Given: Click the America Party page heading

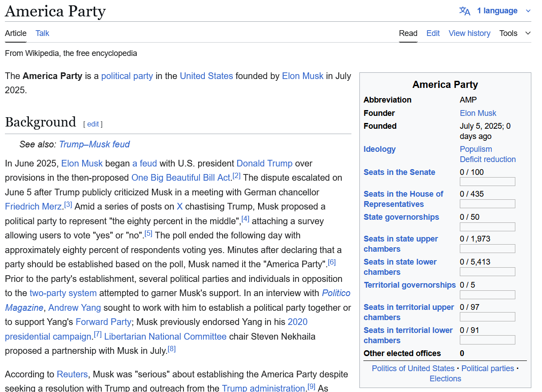Looking at the screenshot, I should coord(55,11).
